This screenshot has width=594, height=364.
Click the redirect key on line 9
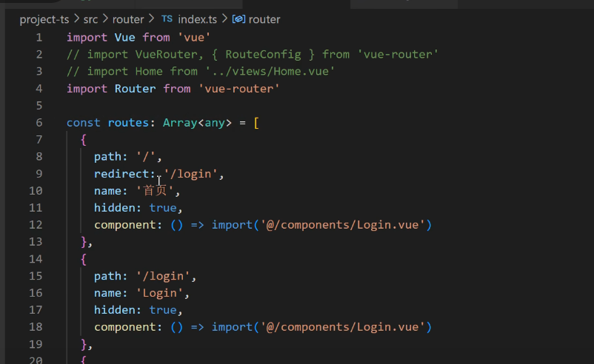[x=121, y=174]
